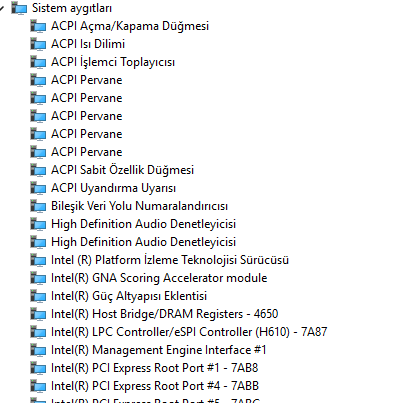Select Intel(R) PCI Express Root Port #4 - 7ABB text
This screenshot has width=404, height=403.
pyautogui.click(x=155, y=386)
